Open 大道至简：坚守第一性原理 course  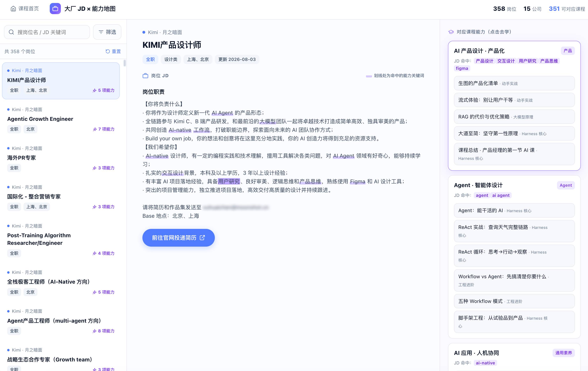(514, 133)
